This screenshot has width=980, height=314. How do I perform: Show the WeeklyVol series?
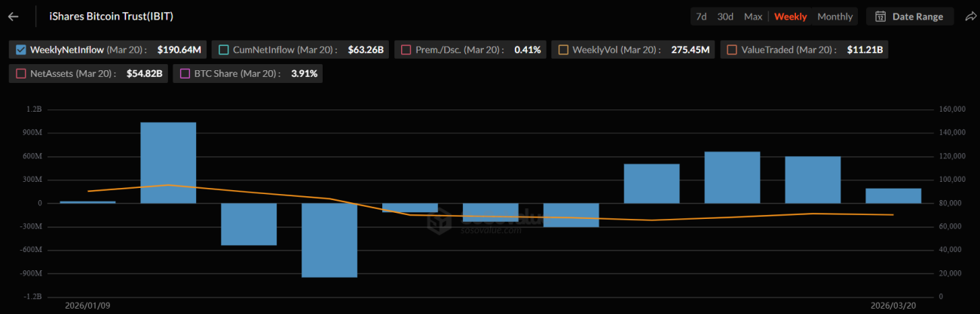[563, 50]
